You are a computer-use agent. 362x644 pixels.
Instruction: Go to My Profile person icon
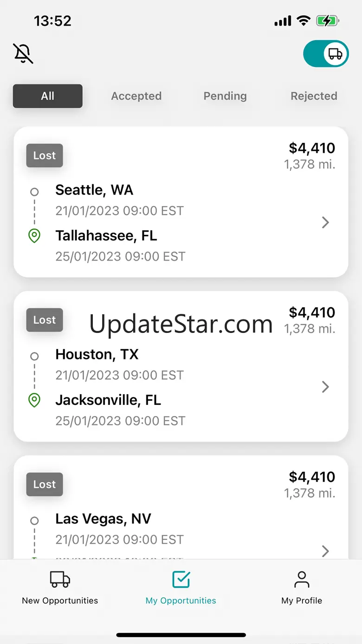tap(302, 579)
